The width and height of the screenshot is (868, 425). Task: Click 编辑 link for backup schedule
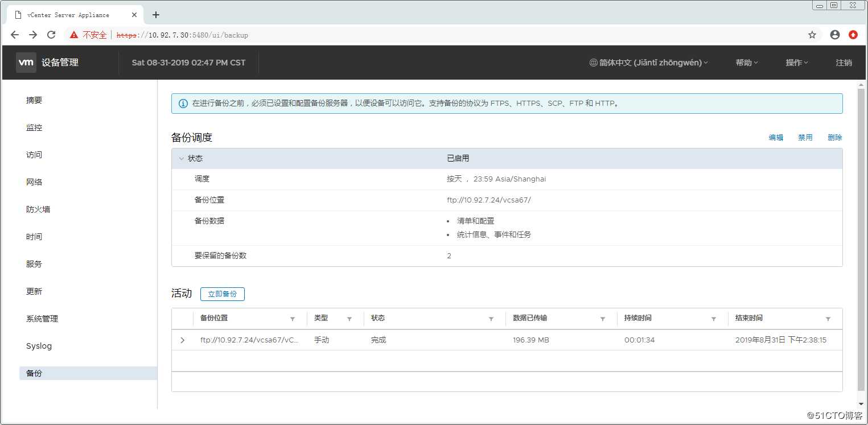(x=776, y=138)
